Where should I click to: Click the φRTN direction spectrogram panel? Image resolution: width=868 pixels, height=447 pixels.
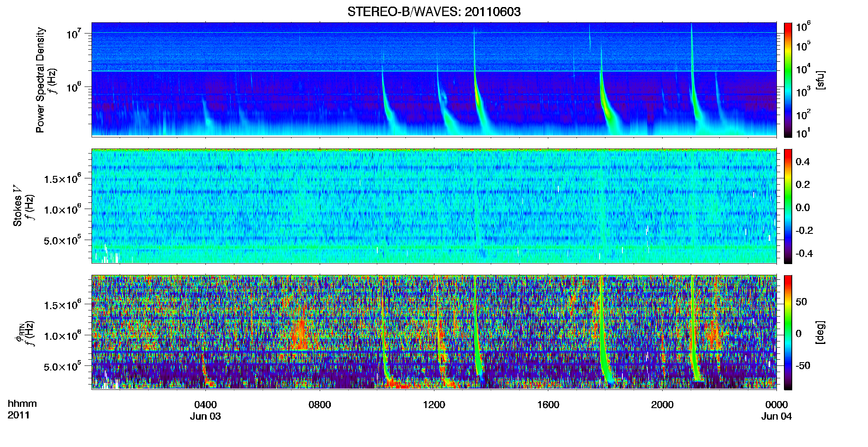434,332
